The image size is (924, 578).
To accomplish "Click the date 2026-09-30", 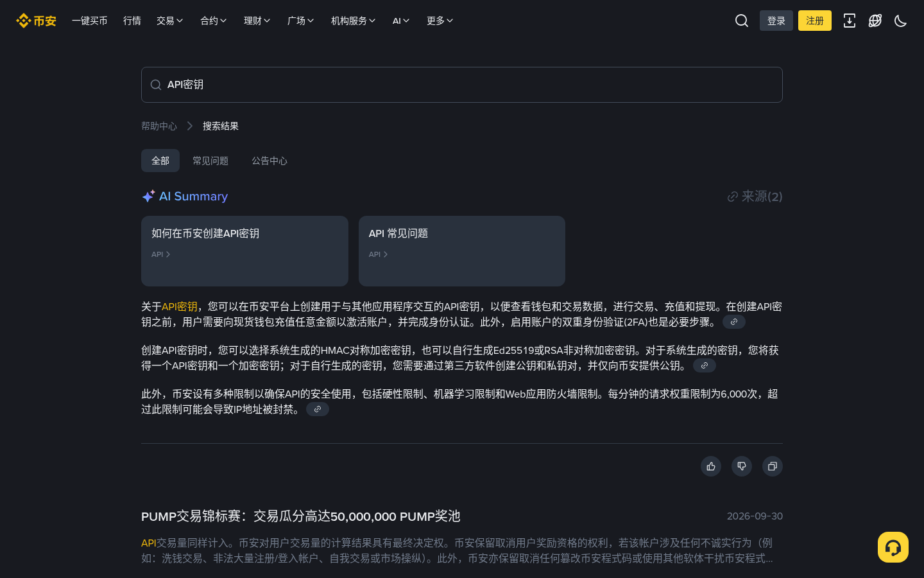I will 755,516.
